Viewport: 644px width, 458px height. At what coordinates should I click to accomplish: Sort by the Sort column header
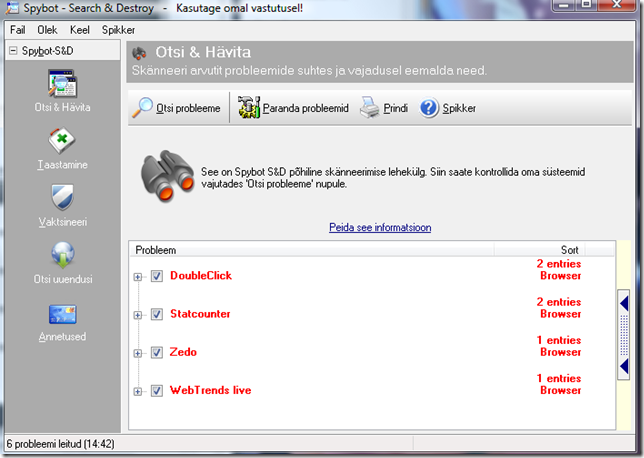pos(540,250)
